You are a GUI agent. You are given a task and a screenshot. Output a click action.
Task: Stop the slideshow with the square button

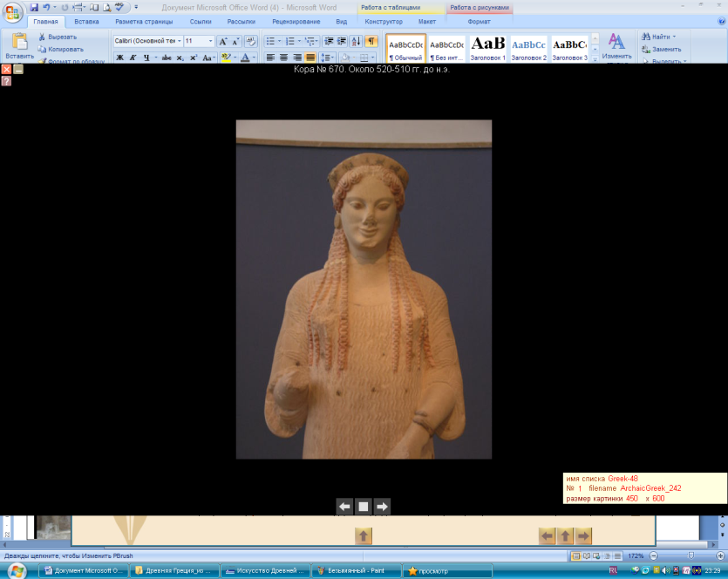click(363, 507)
